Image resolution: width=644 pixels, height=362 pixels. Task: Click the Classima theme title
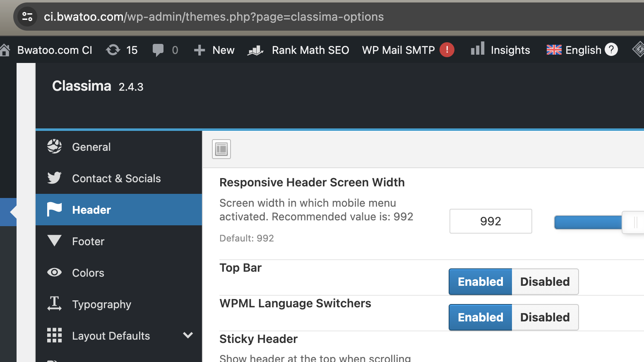pos(82,86)
